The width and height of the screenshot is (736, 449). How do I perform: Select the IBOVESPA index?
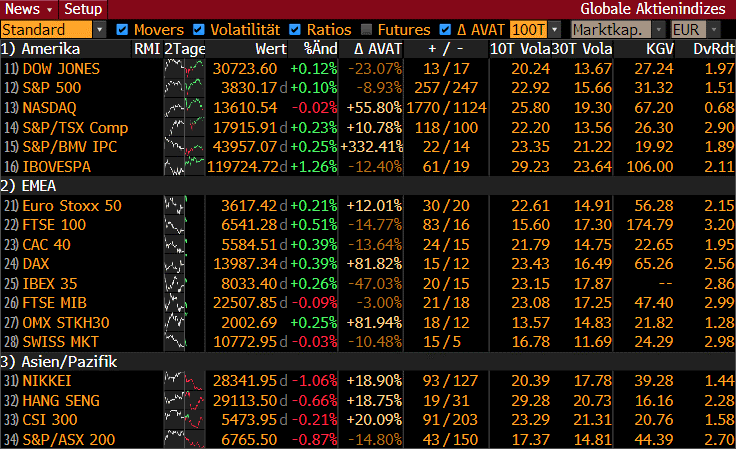click(x=56, y=166)
